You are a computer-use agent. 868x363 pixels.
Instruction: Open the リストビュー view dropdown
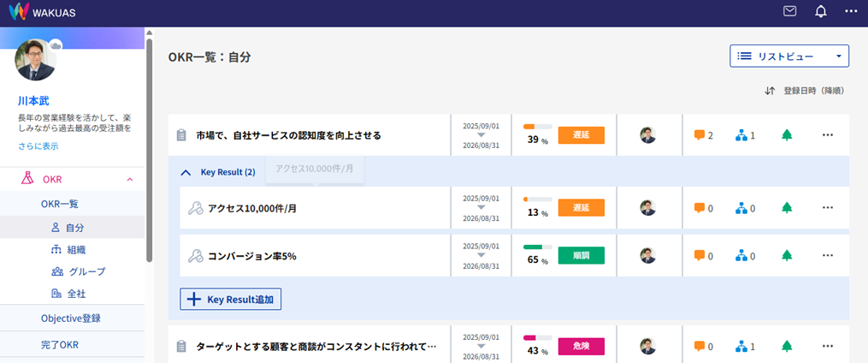788,56
